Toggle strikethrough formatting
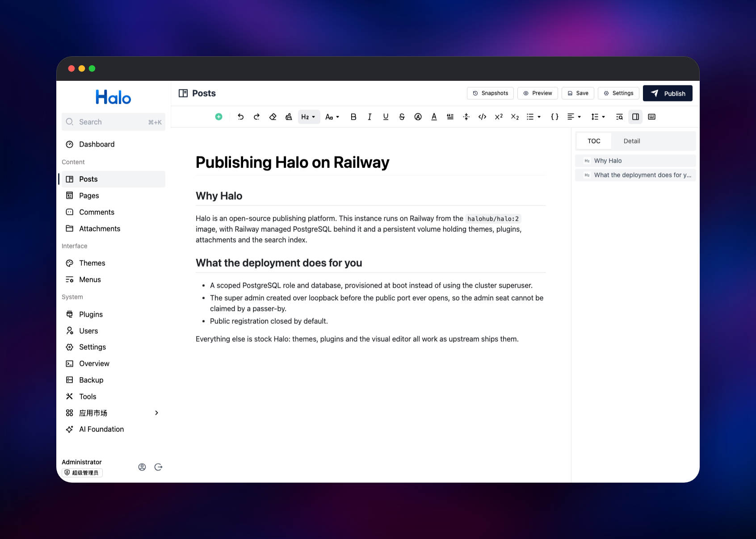This screenshot has width=756, height=539. [402, 117]
